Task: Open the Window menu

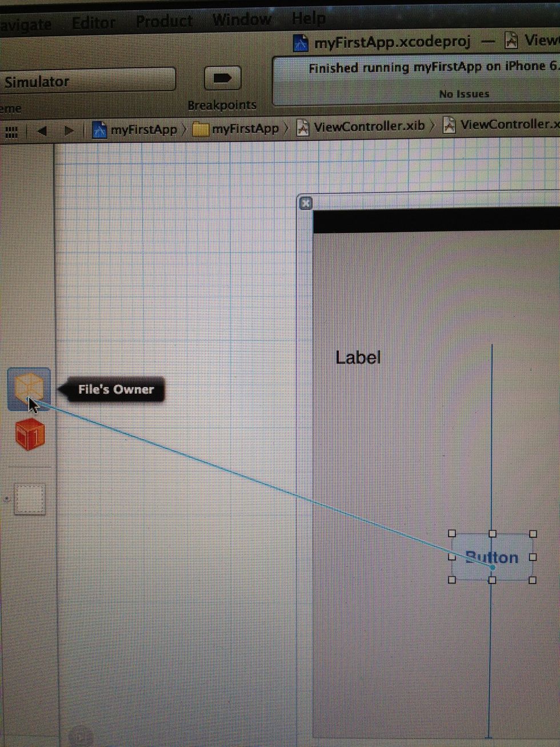Action: [242, 19]
